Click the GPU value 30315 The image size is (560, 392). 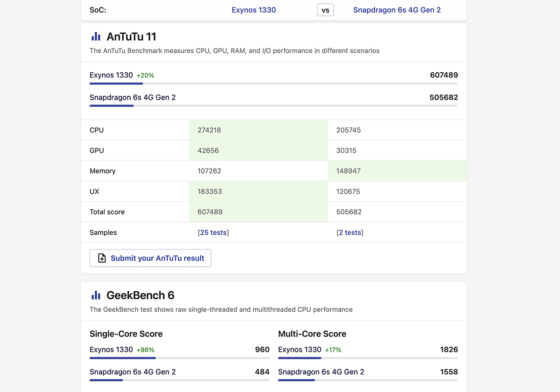[x=347, y=151]
